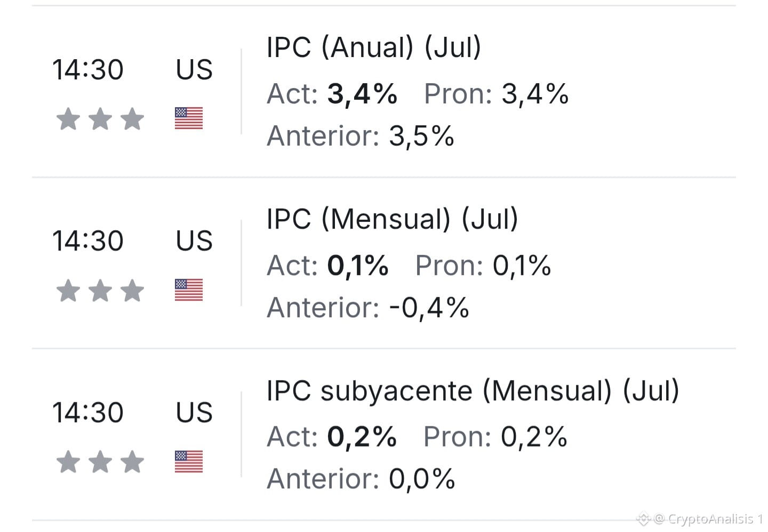The height and width of the screenshot is (532, 768).
Task: Select the actual value 0,2% for IPC subyacente
Action: tap(362, 437)
